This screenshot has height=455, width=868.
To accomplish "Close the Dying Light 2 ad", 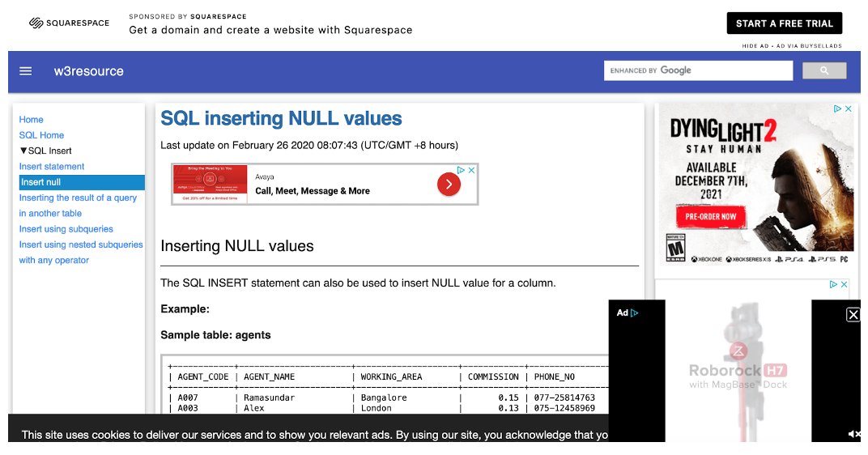I will (848, 109).
